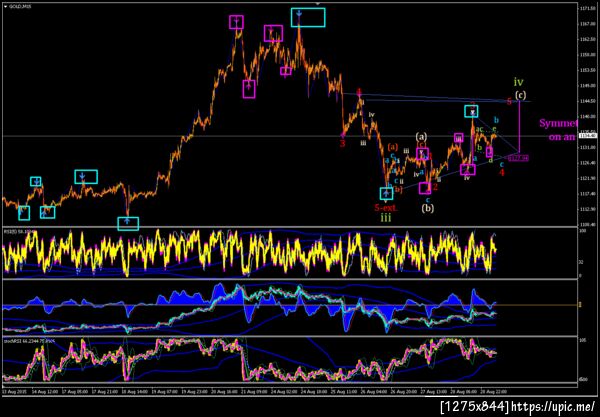Select the red '4' wave label near triangle

[502, 173]
